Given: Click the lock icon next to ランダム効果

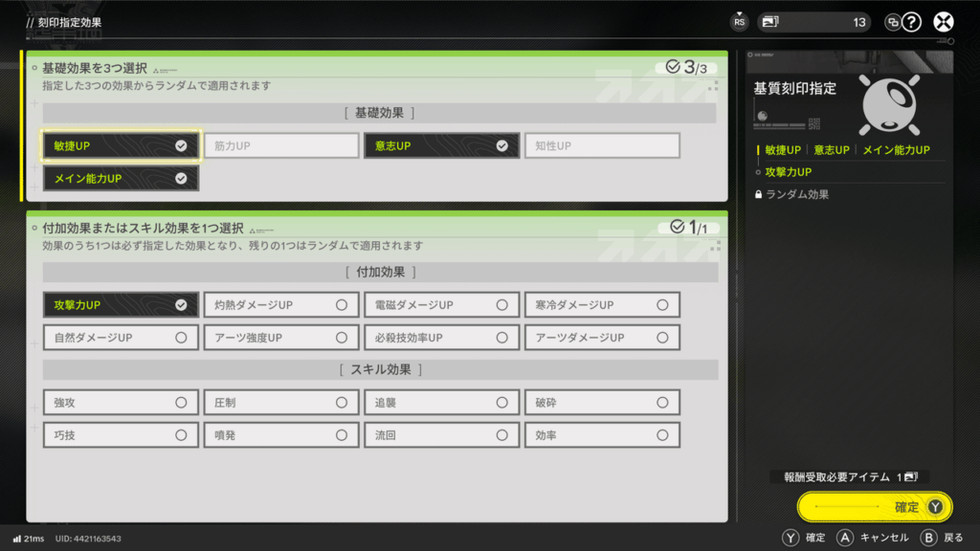Looking at the screenshot, I should coord(759,194).
